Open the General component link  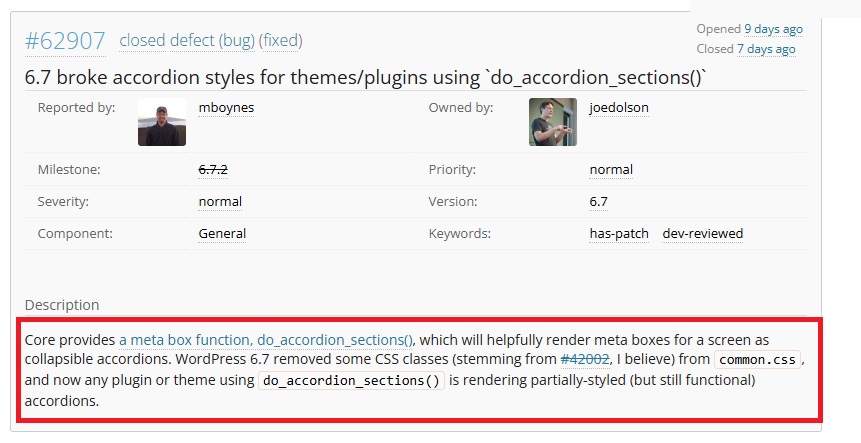[x=222, y=233]
